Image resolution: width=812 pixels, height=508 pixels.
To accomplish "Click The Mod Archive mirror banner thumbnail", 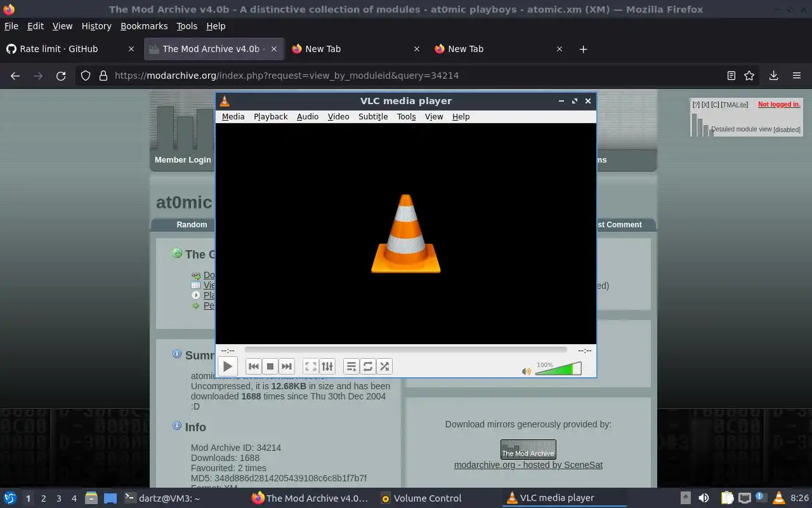I will click(528, 450).
